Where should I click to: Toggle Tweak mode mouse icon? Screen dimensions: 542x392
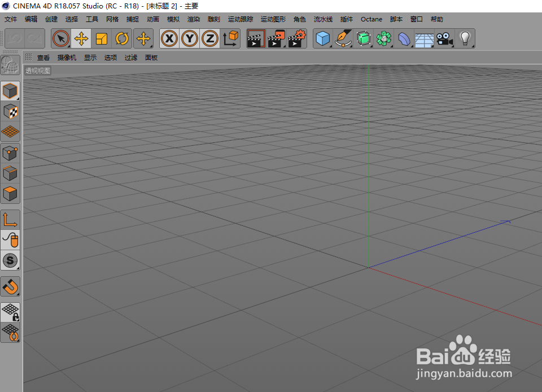point(10,240)
